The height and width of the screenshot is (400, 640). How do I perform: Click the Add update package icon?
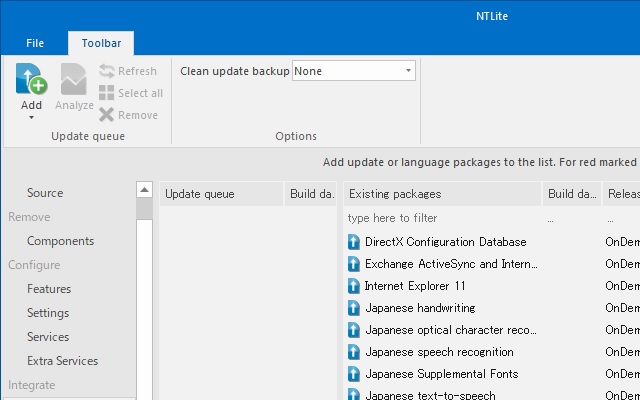31,79
